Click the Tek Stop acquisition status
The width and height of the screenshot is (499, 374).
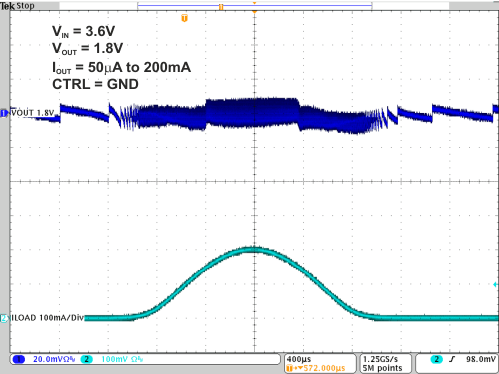pos(17,5)
